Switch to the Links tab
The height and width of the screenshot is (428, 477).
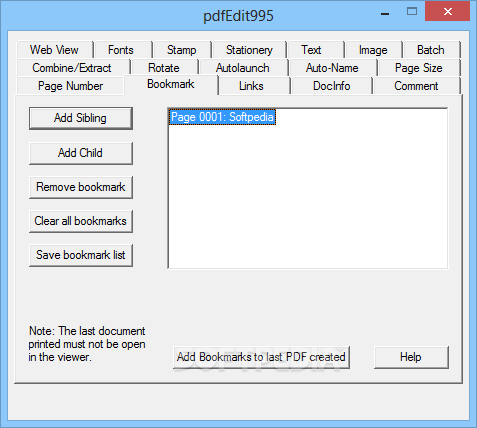[x=254, y=86]
